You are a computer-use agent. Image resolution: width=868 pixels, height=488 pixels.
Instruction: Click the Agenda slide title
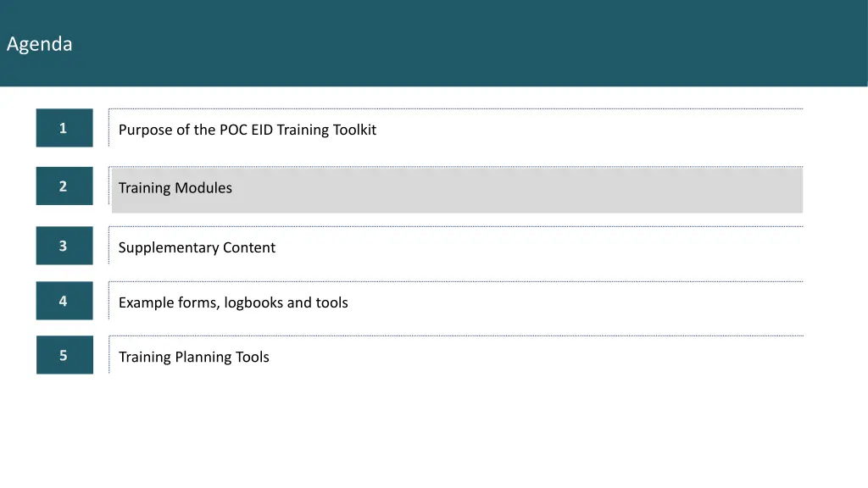tap(39, 44)
